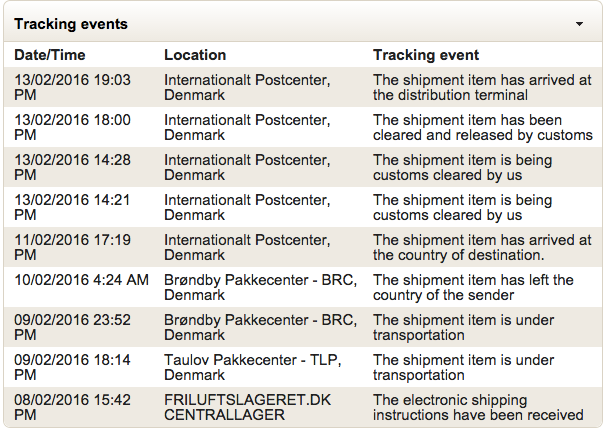Image resolution: width=606 pixels, height=430 pixels.
Task: Click 'electronic shipping instructions have been received' event
Action: (x=478, y=407)
